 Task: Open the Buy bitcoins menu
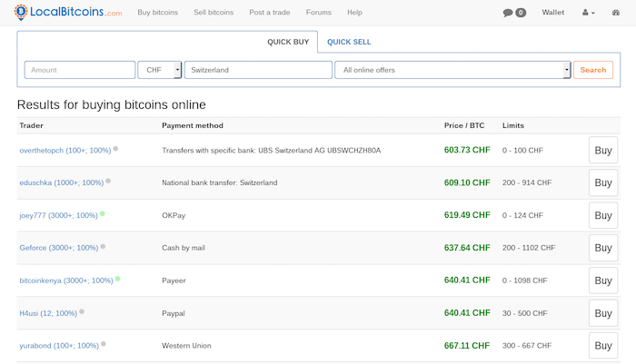tap(158, 13)
